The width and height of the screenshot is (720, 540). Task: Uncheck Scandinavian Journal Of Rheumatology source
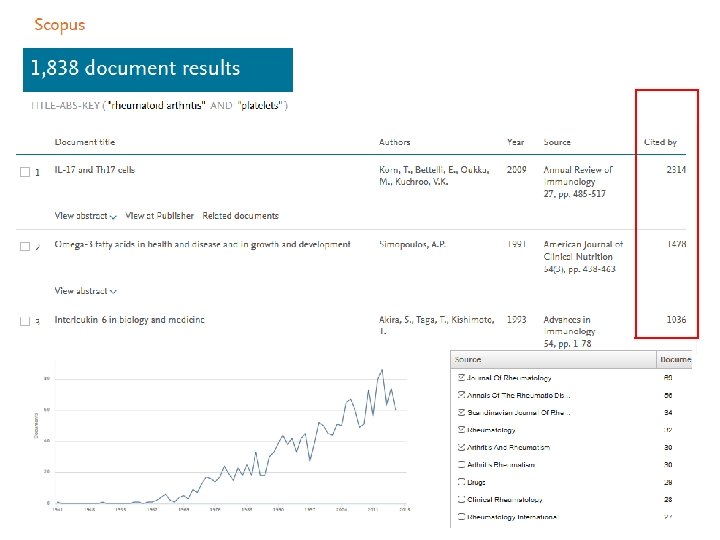click(x=461, y=412)
